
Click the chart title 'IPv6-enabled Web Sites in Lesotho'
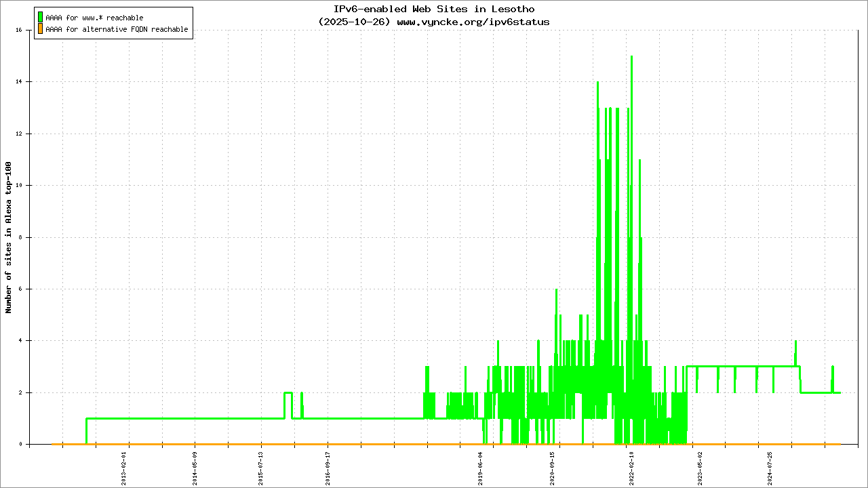434,9
